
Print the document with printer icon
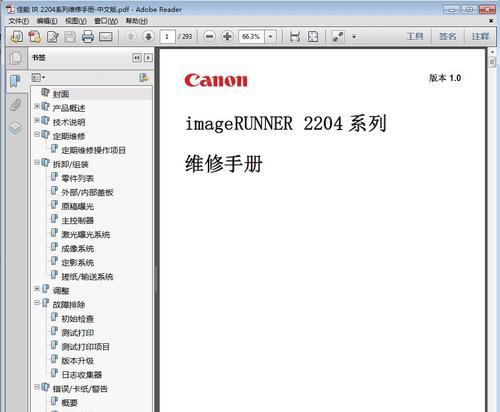[x=88, y=36]
